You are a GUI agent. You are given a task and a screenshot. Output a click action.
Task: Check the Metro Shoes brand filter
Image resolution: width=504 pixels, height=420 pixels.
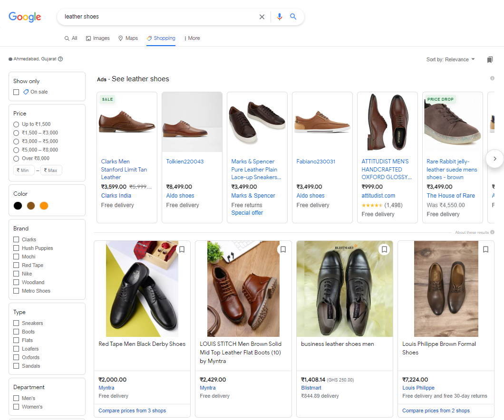coord(16,291)
